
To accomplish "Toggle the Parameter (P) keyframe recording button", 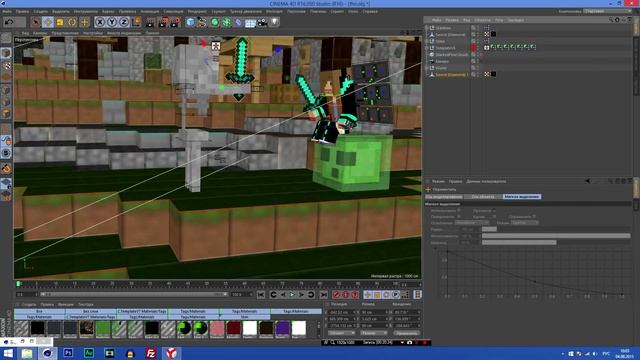I will (x=396, y=295).
